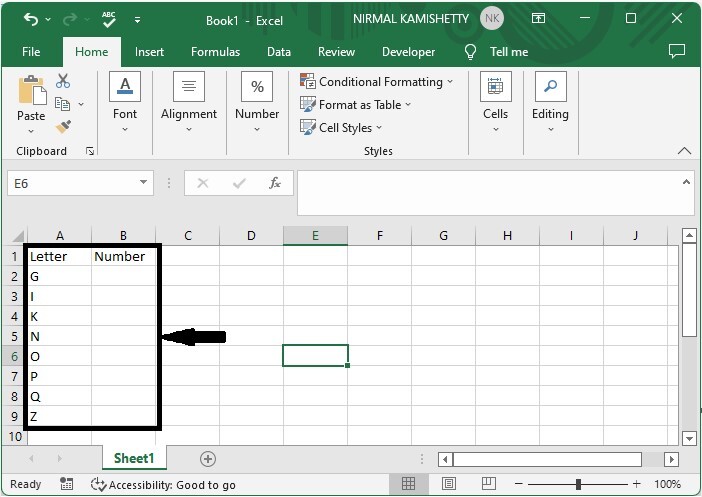The height and width of the screenshot is (497, 702).
Task: Open the Formulas tab
Action: coord(215,52)
